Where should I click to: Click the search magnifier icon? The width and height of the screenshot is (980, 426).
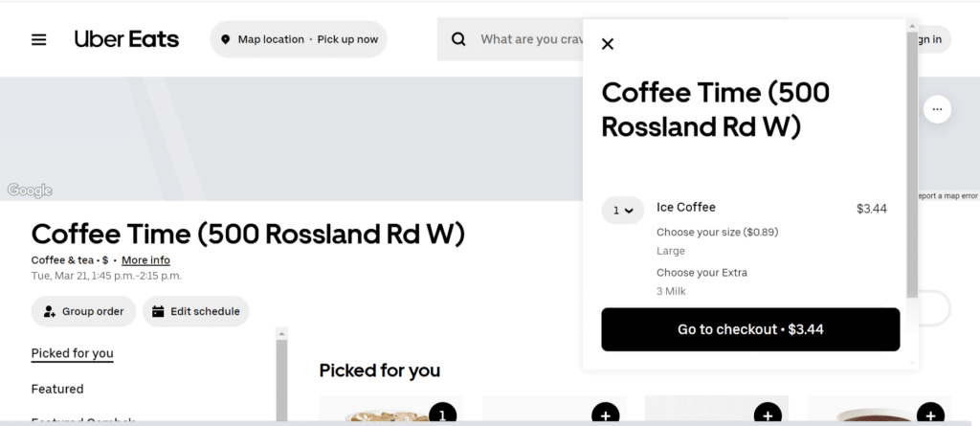pos(458,39)
